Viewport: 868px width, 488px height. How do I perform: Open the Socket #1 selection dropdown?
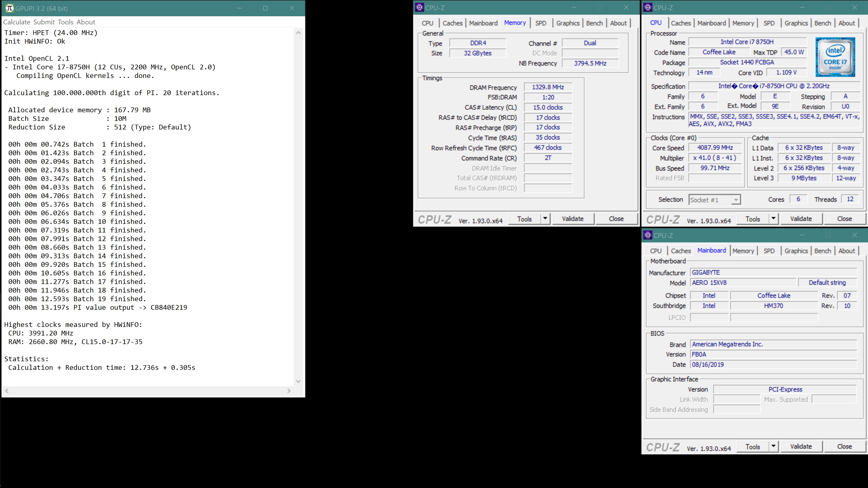(x=714, y=200)
